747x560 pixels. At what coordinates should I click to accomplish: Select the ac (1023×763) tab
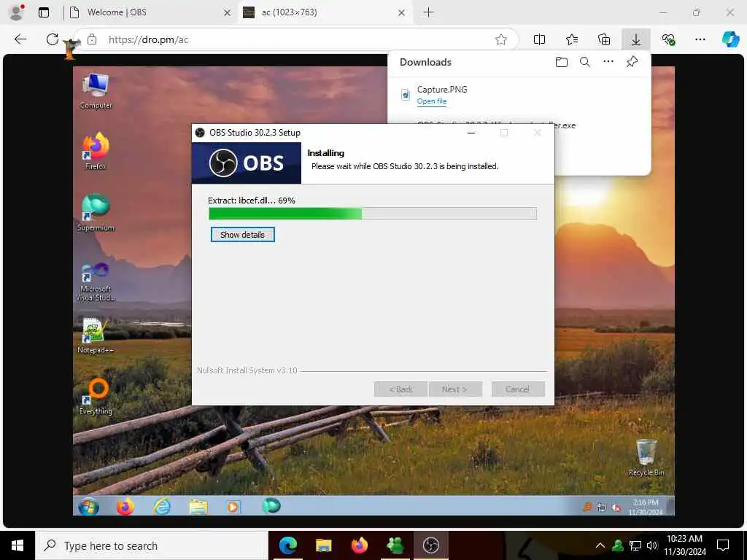(x=325, y=12)
